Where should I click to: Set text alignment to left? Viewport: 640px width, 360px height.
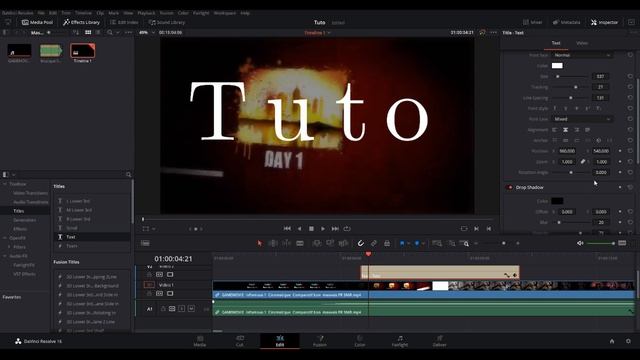(554, 130)
